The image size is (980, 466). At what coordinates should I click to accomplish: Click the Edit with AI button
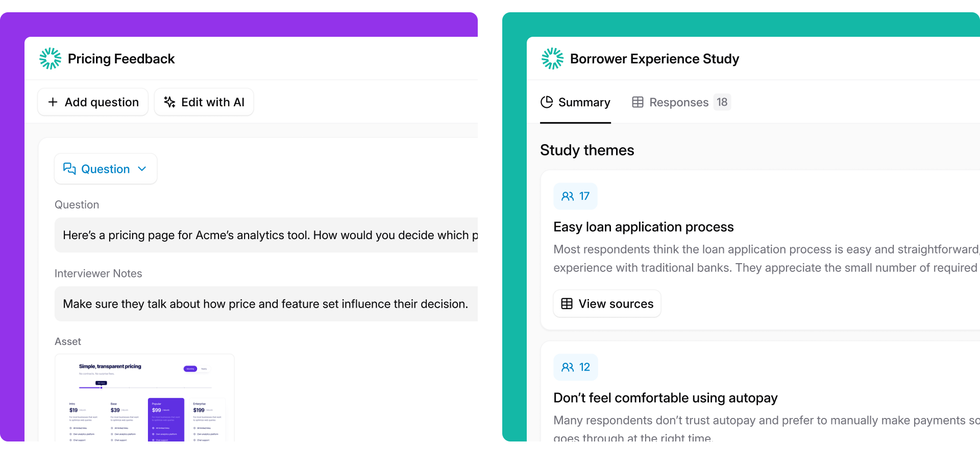click(204, 102)
